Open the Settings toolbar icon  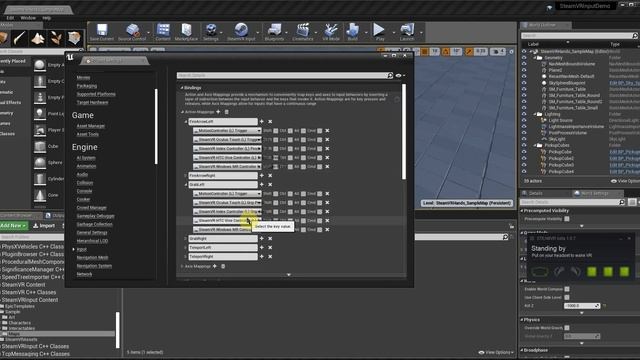click(x=211, y=32)
